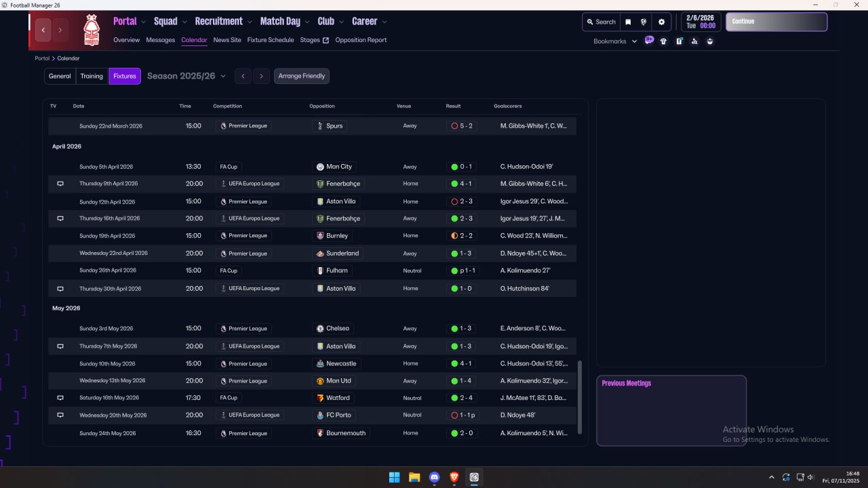Open Discord from the taskbar
868x488 pixels.
(x=435, y=477)
